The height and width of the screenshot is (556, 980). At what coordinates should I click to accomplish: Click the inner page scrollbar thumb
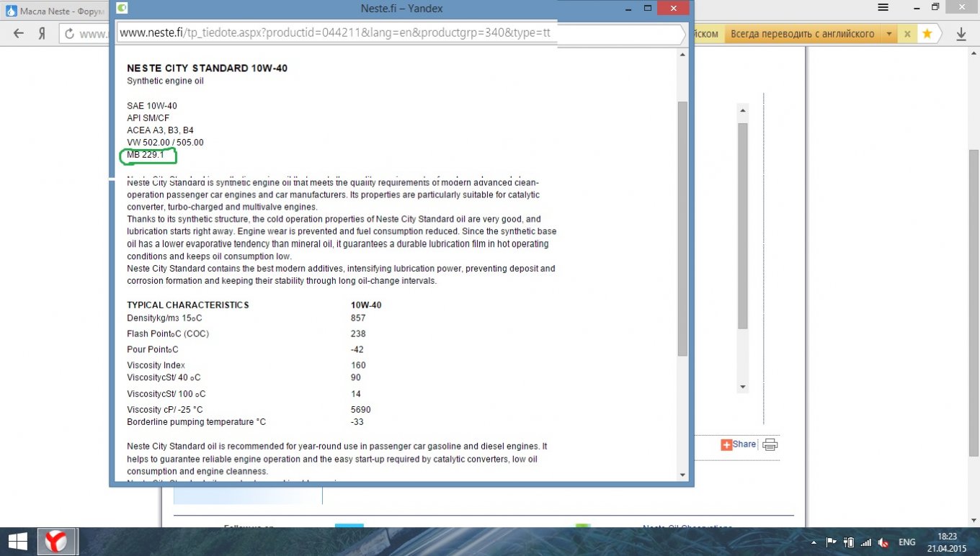[x=743, y=226]
